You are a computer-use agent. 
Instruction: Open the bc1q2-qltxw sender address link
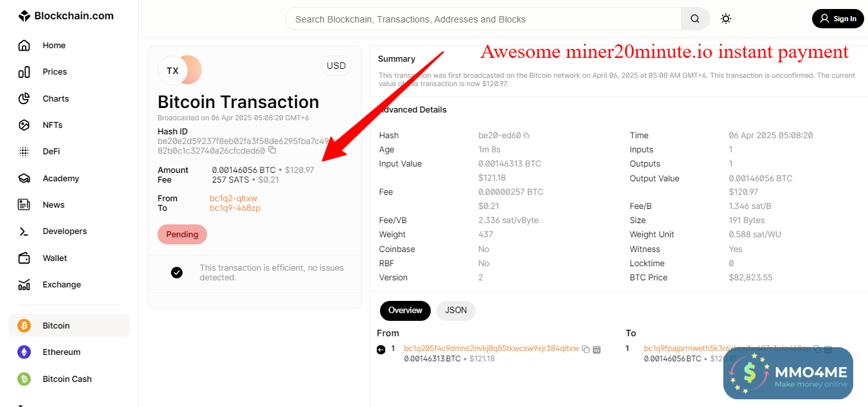[233, 199]
